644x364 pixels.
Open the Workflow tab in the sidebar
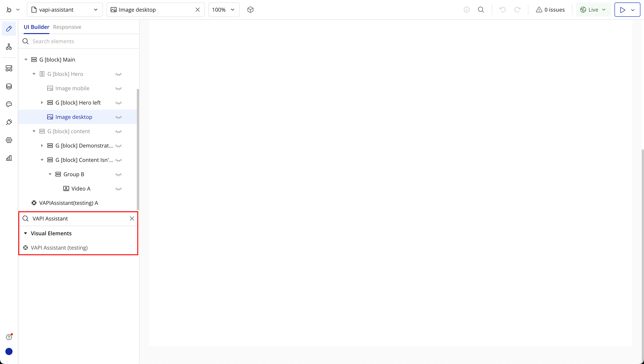(x=9, y=47)
